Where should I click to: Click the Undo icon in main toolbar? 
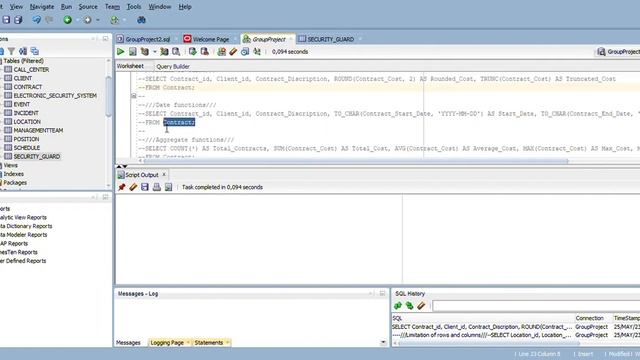(36, 20)
